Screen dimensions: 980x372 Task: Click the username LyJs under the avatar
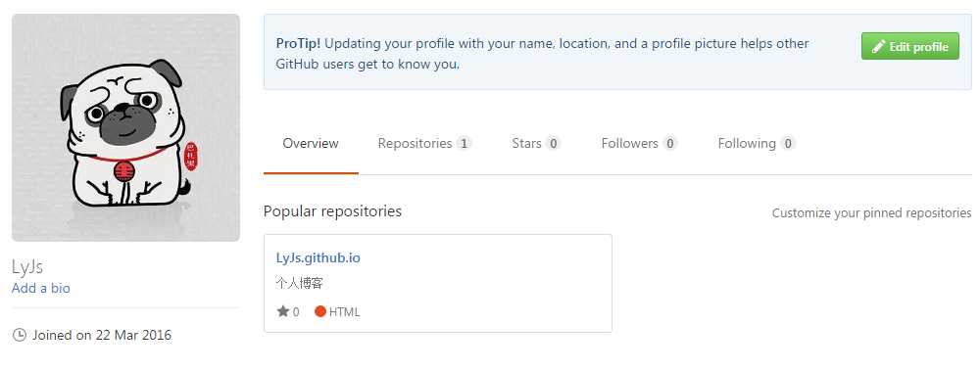click(x=27, y=267)
